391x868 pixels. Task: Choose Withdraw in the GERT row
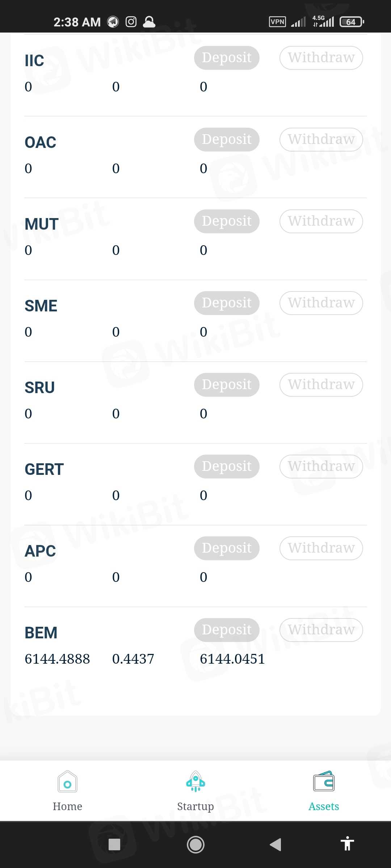coord(321,466)
